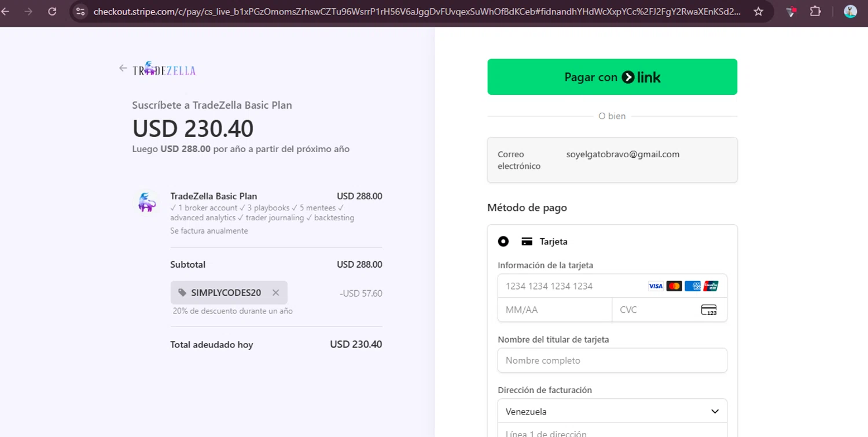The height and width of the screenshot is (437, 868).
Task: Open the Venezuela country dropdown
Action: (x=612, y=412)
